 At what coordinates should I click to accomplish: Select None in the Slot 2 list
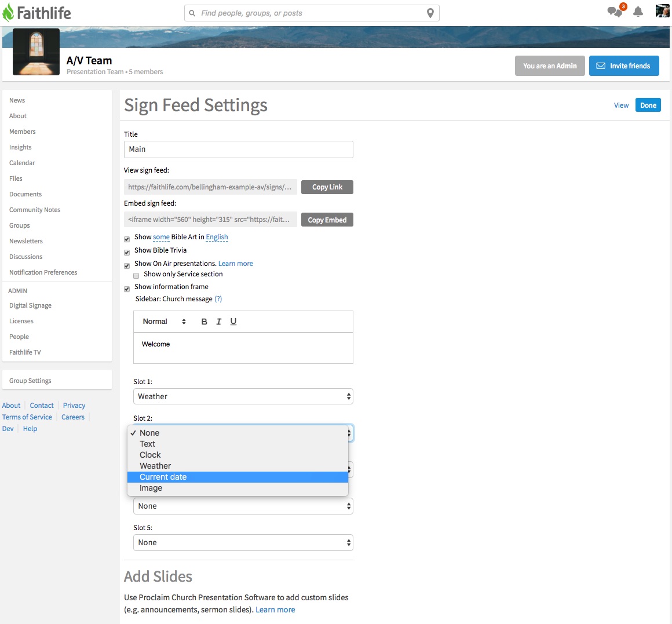[x=238, y=433]
